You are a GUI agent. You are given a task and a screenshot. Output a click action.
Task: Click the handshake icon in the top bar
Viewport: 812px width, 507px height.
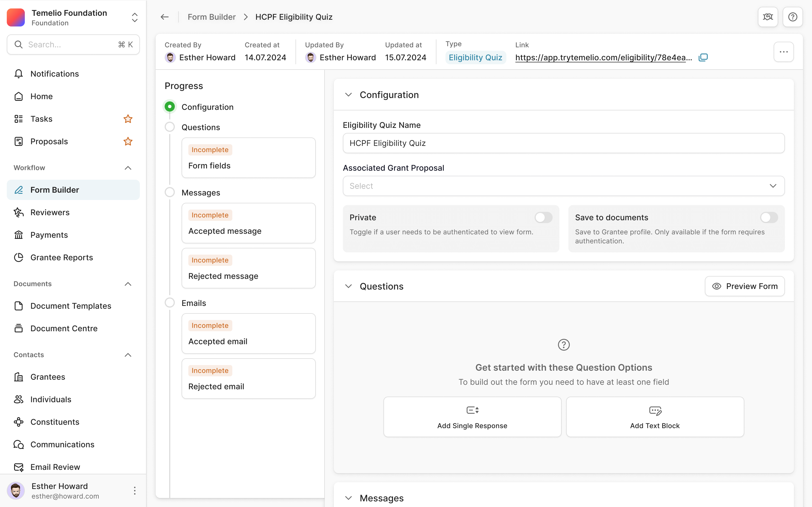[x=768, y=17]
